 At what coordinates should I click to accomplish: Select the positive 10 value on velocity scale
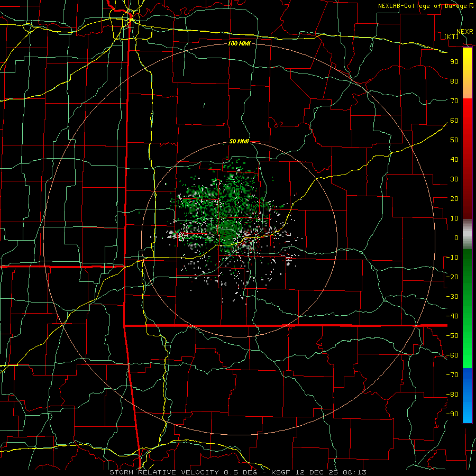tap(454, 218)
